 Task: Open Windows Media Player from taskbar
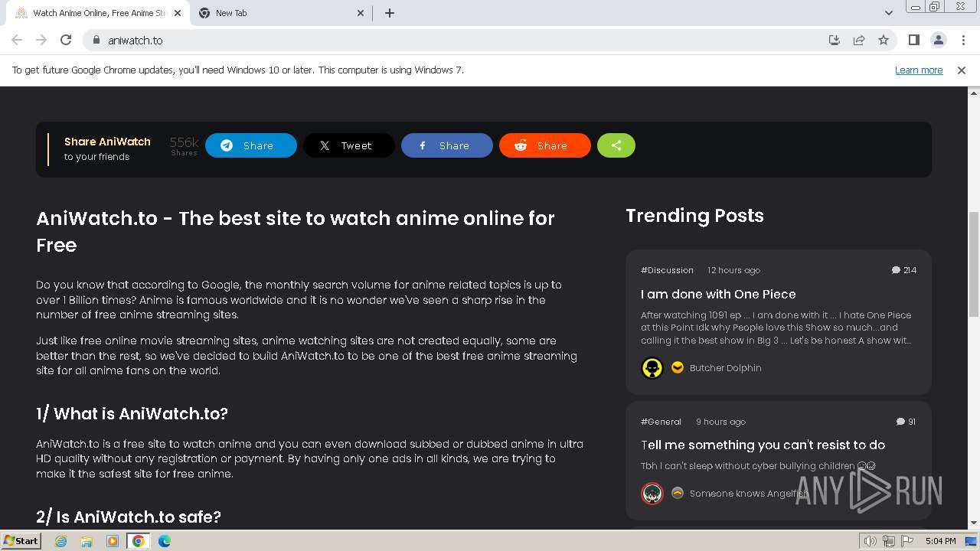(113, 541)
